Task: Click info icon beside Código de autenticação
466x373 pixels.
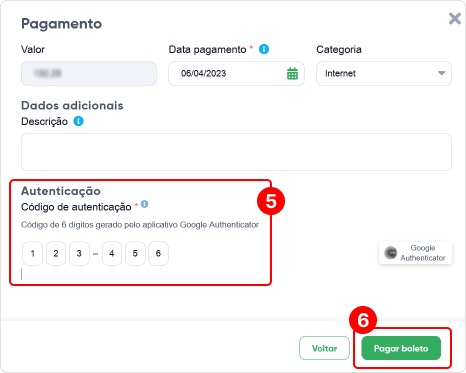Action: click(x=144, y=204)
